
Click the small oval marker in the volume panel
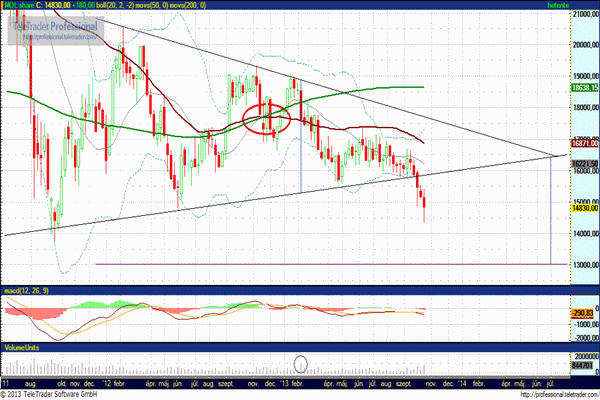(x=299, y=361)
